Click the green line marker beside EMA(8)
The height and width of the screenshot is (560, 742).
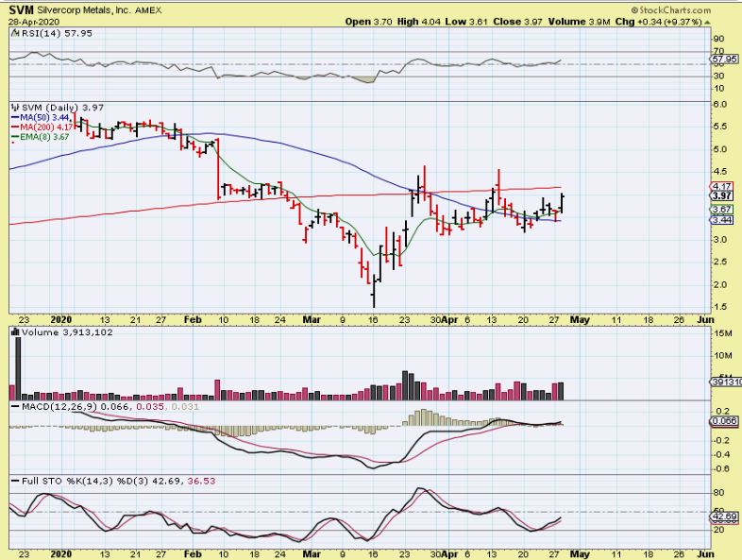click(x=15, y=137)
